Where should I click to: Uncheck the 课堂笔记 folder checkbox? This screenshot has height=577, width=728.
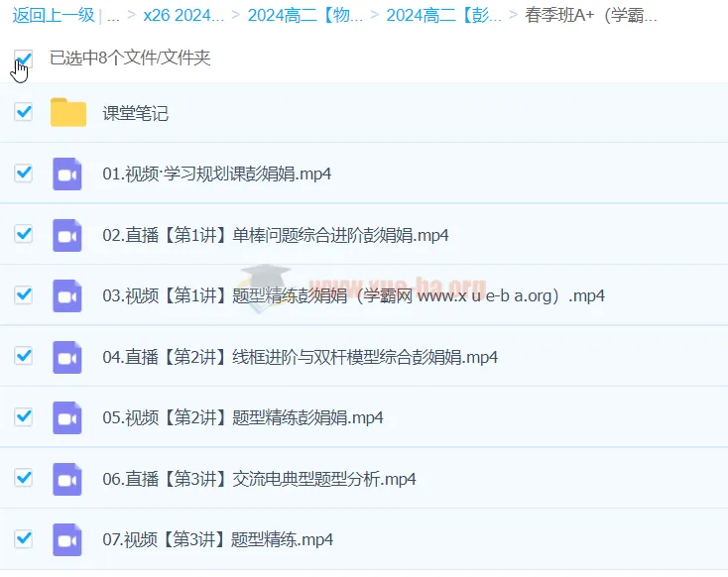point(24,112)
